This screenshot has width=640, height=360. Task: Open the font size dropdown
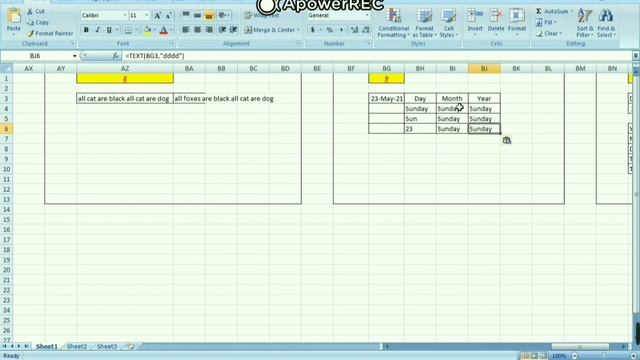point(147,16)
